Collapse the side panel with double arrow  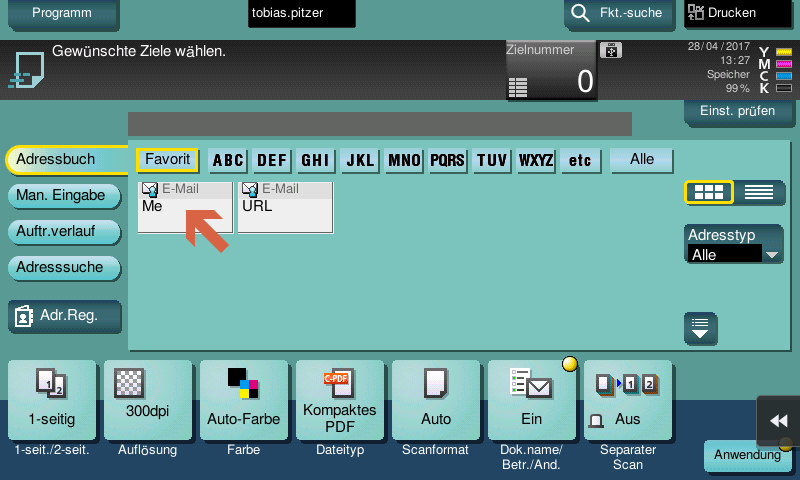[778, 421]
